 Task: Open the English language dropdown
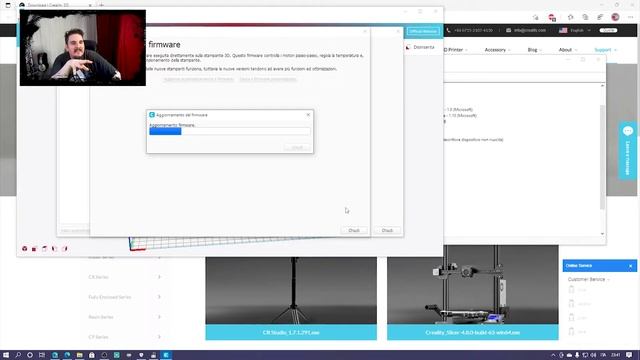click(x=575, y=30)
